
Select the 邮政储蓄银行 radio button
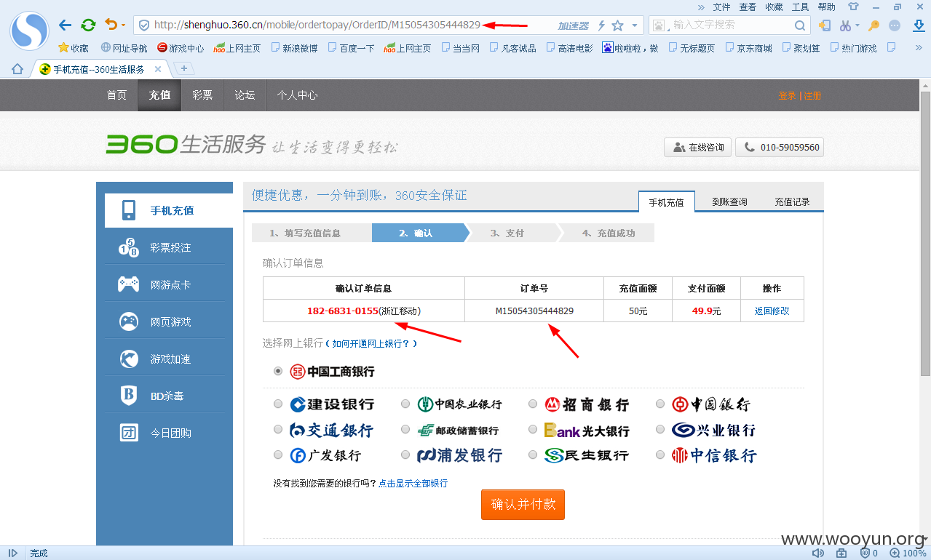pyautogui.click(x=405, y=429)
